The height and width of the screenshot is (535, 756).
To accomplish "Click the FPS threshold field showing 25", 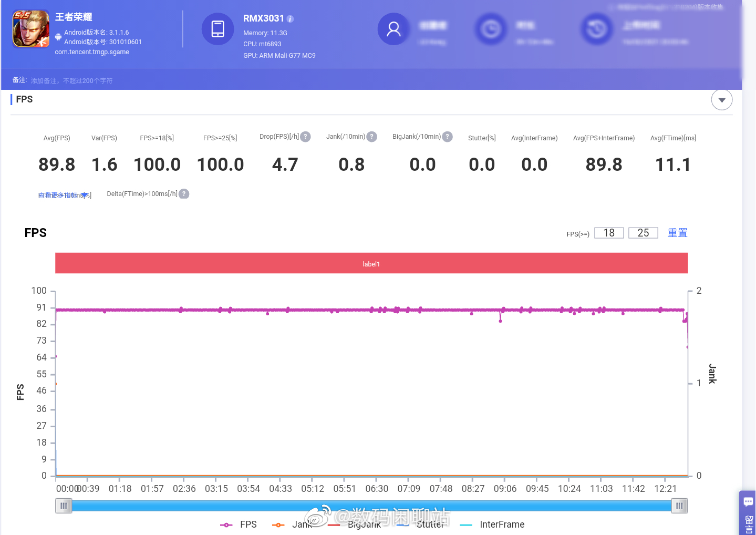I will coord(643,233).
